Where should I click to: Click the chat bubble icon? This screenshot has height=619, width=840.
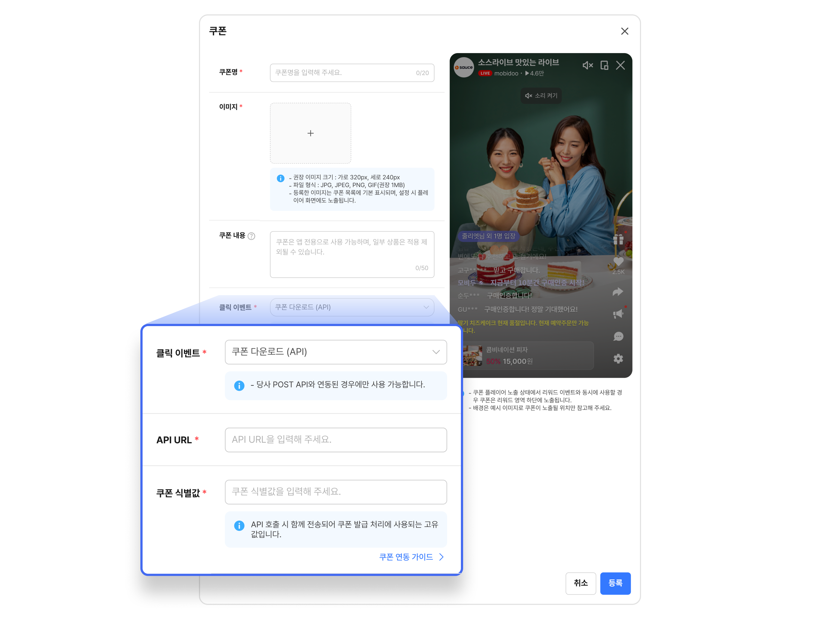tap(618, 337)
